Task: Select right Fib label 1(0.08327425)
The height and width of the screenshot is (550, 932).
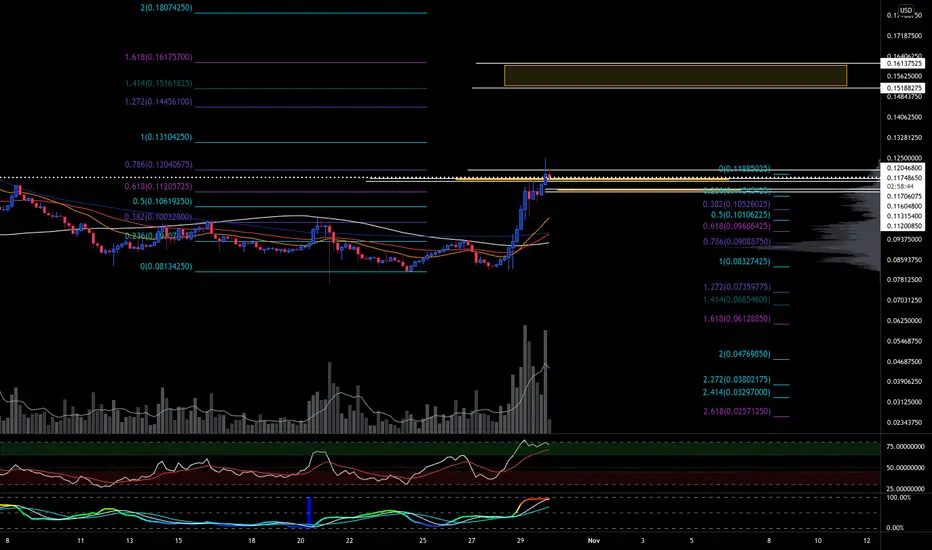Action: 744,261
